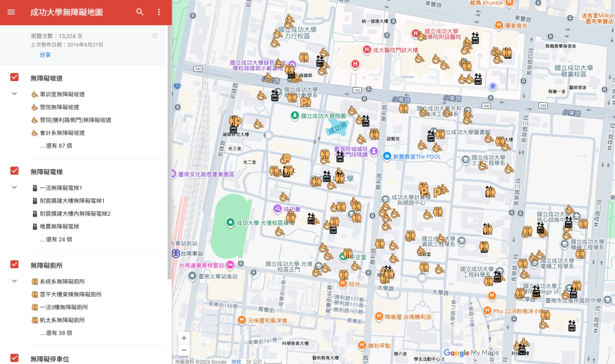Star this map with the star icon
The image size is (615, 364).
[155, 36]
